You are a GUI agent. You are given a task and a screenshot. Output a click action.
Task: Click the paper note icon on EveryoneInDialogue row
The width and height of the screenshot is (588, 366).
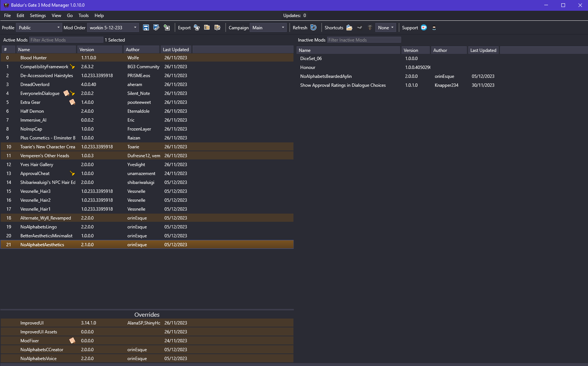tap(66, 93)
